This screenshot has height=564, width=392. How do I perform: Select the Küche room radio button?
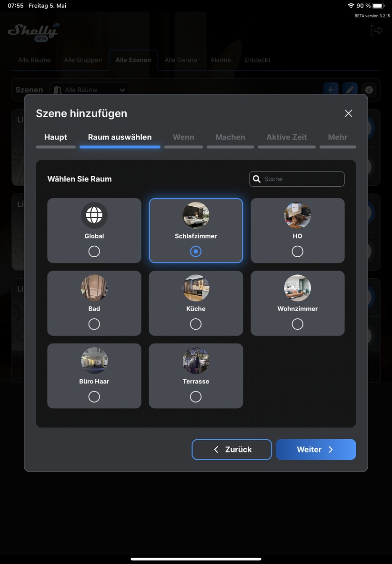pos(196,324)
